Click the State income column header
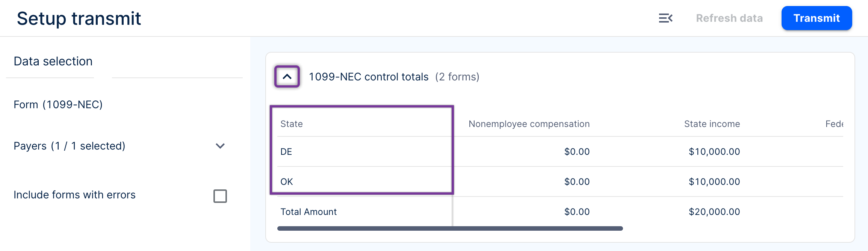This screenshot has height=251, width=868. pos(712,124)
